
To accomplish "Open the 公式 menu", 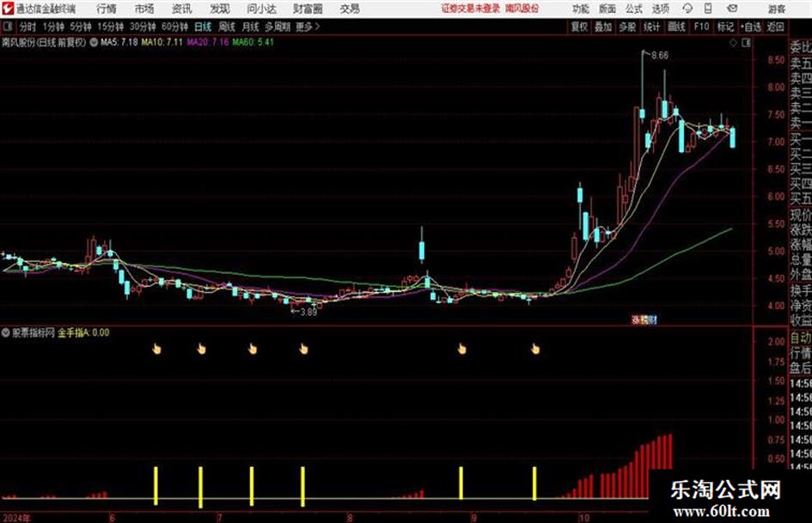I will click(634, 9).
